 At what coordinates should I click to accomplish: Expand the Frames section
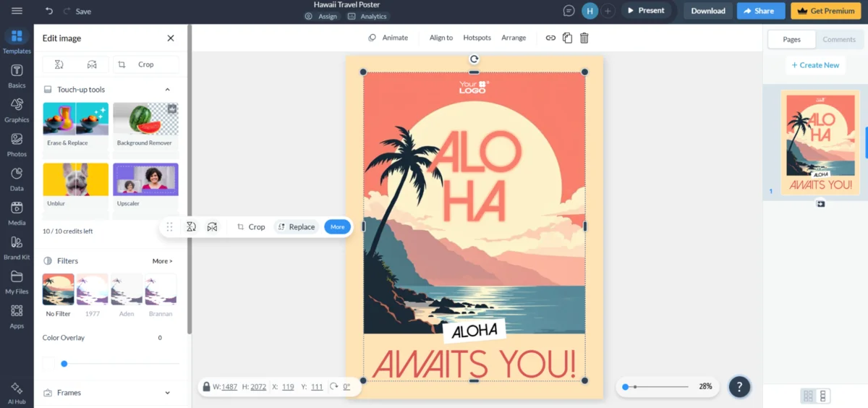pyautogui.click(x=167, y=393)
